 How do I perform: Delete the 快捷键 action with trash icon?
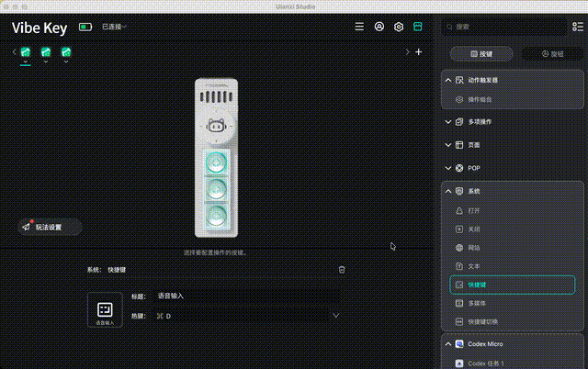click(342, 269)
